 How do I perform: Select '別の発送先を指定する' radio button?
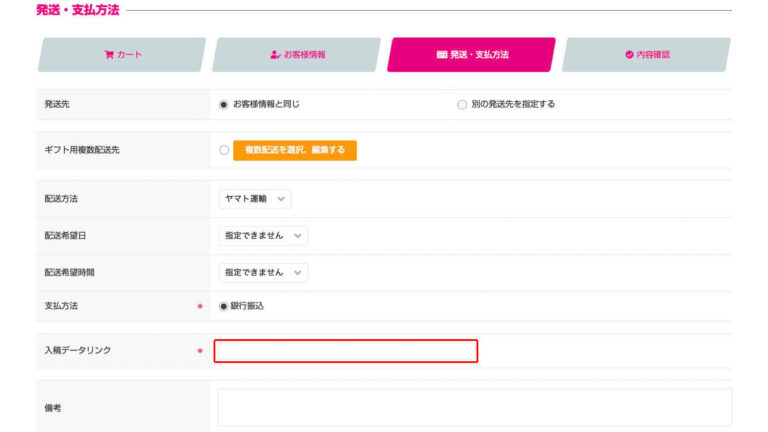[461, 104]
